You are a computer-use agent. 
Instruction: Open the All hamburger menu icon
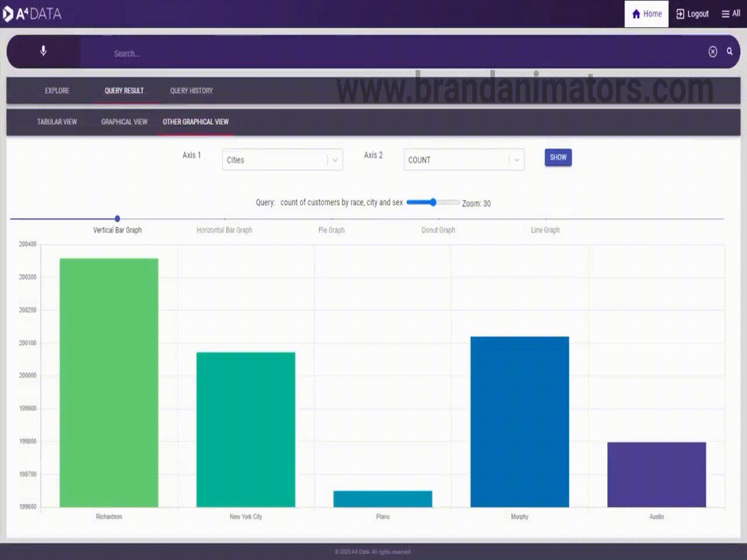tap(726, 14)
